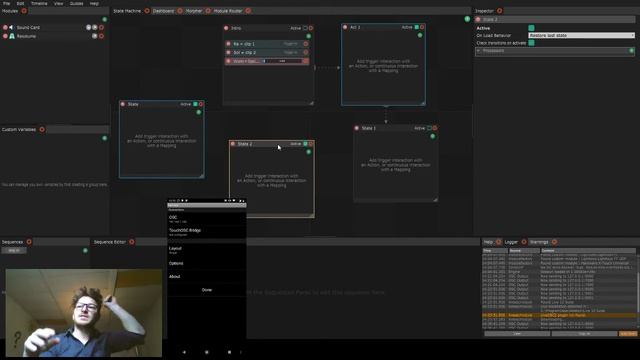Select the 'Re > clip 1' action
The image size is (640, 360).
click(x=267, y=44)
